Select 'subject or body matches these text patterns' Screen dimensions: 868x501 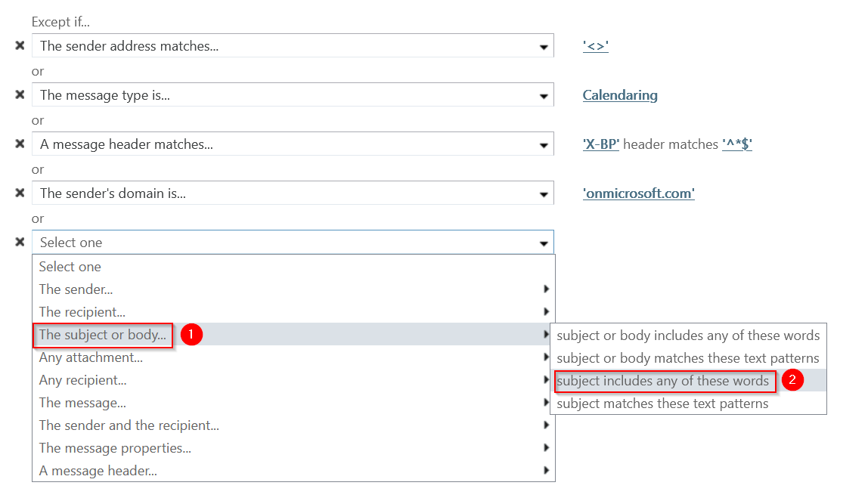pyautogui.click(x=687, y=358)
